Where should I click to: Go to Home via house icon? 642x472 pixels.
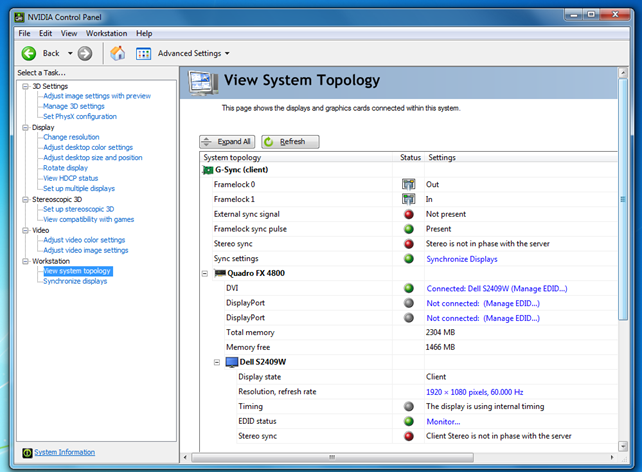click(118, 53)
